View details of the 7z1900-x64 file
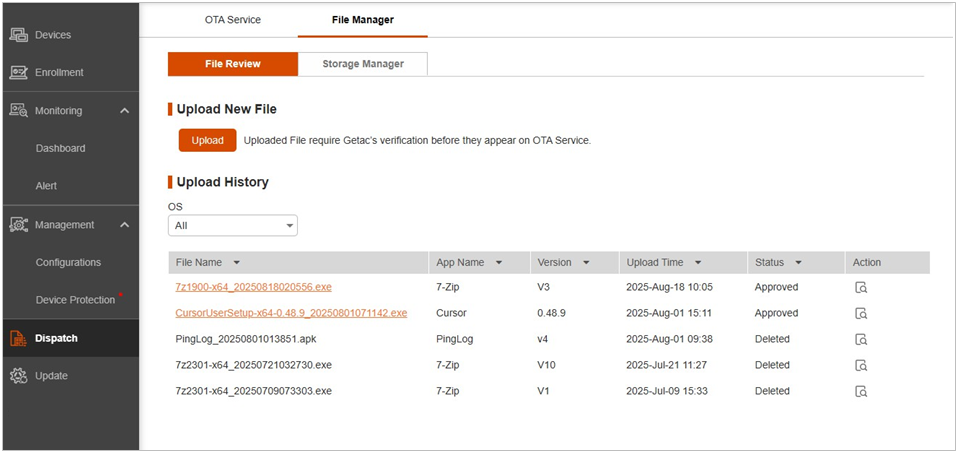Viewport: 957px width, 451px height. pos(860,287)
